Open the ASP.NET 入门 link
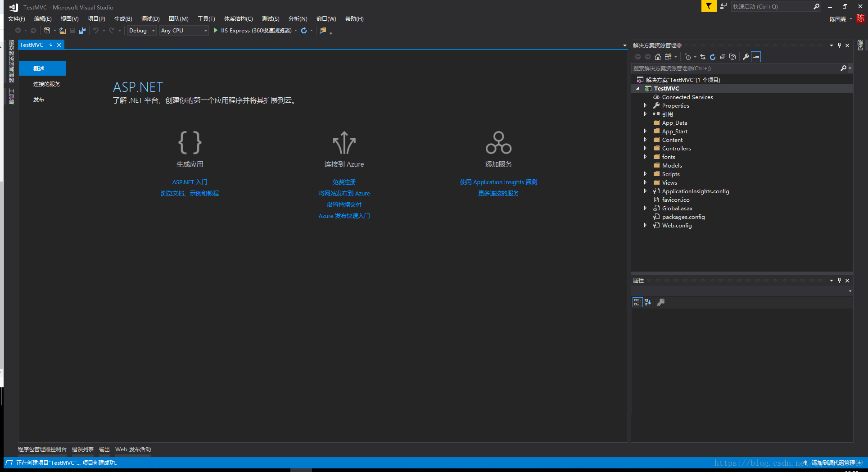Viewport: 868px width, 472px height. [190, 182]
